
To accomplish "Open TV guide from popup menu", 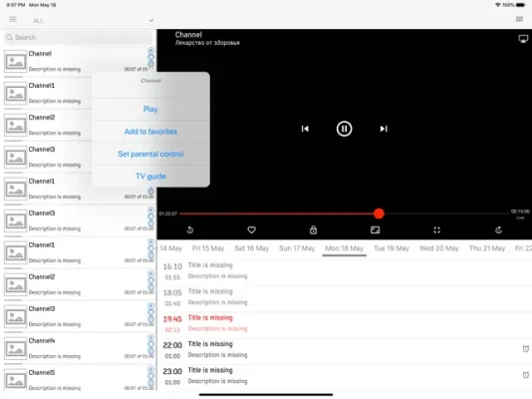I will (x=150, y=176).
